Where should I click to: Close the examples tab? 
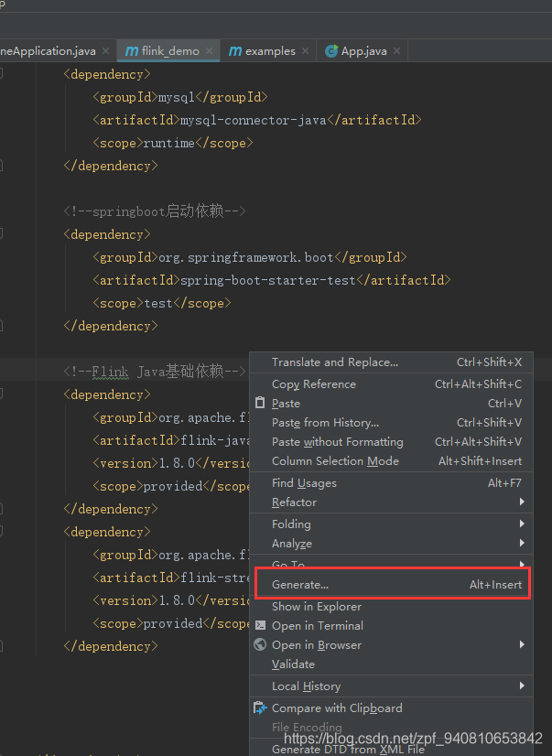pos(305,50)
